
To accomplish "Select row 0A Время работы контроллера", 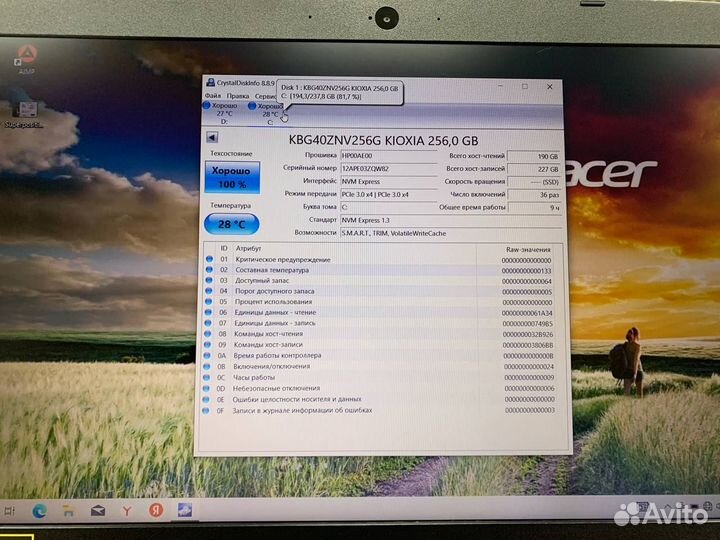I will (379, 355).
